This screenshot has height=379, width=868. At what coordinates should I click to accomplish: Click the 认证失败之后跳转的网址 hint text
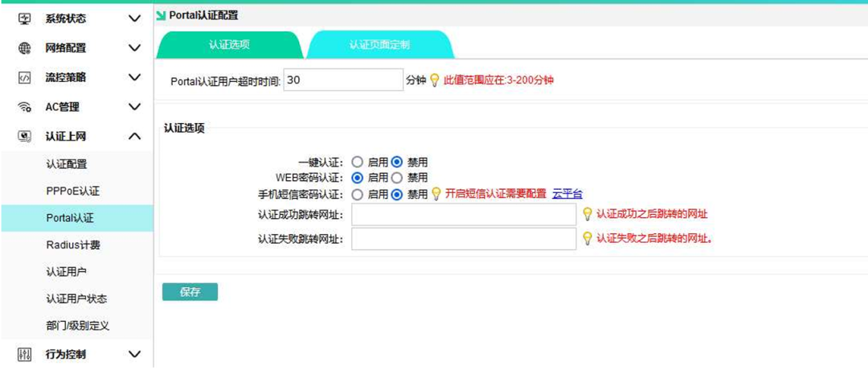tap(653, 239)
